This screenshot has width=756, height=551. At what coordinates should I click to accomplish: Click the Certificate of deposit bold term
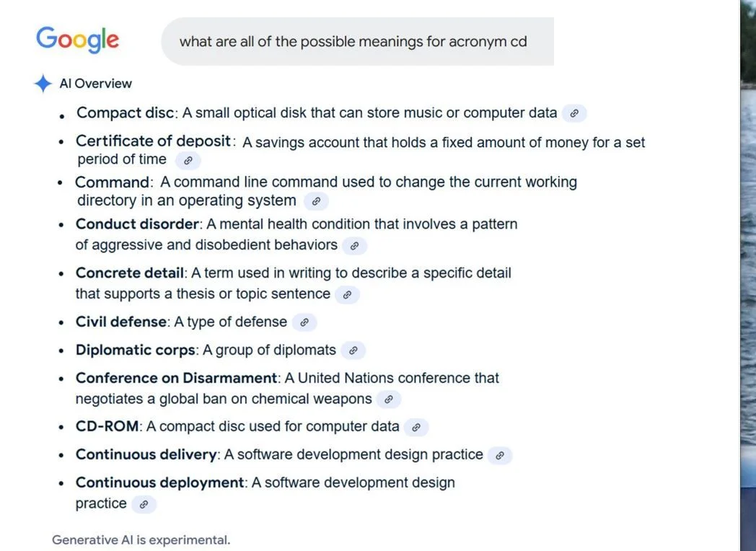point(153,141)
